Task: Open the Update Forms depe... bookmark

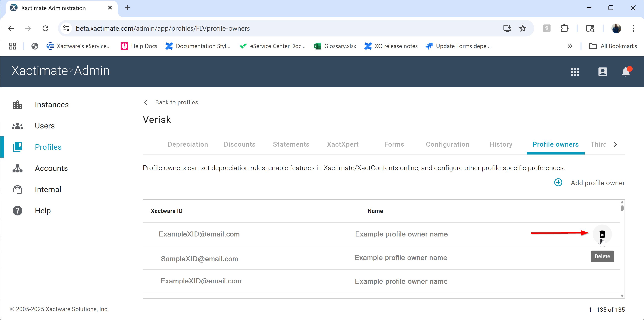Action: pyautogui.click(x=458, y=46)
